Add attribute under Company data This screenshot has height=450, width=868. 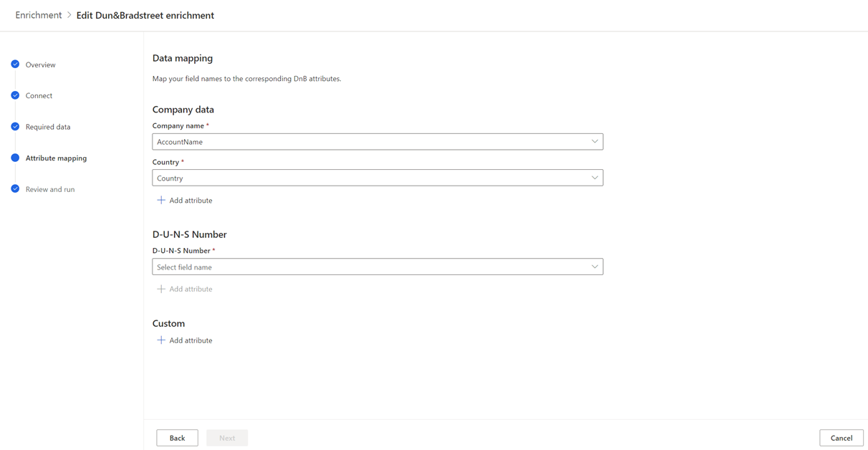click(185, 200)
